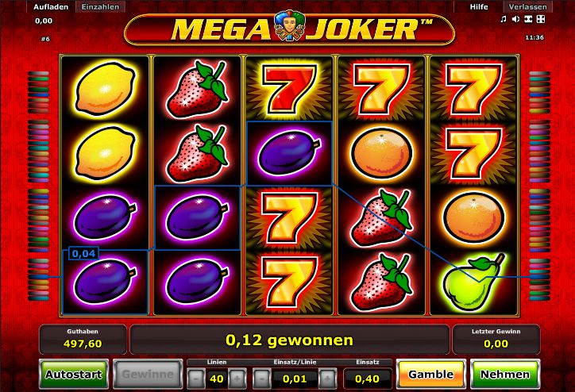Select the green pear symbol
This screenshot has width=575, height=392.
[474, 282]
